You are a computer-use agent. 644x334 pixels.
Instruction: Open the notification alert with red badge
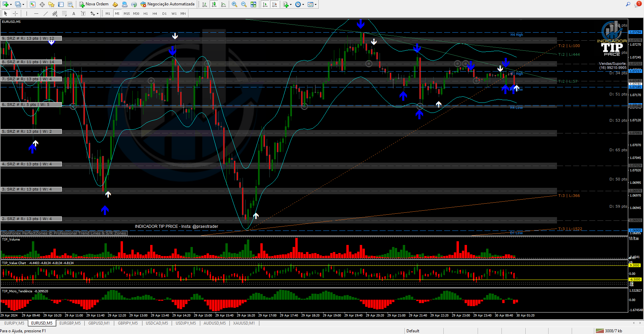coord(638,4)
